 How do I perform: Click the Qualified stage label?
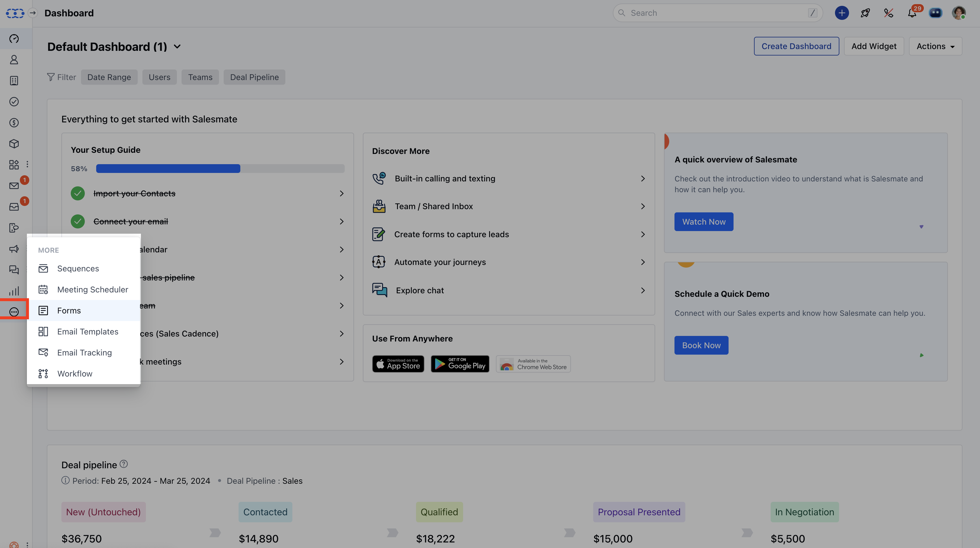(x=439, y=512)
